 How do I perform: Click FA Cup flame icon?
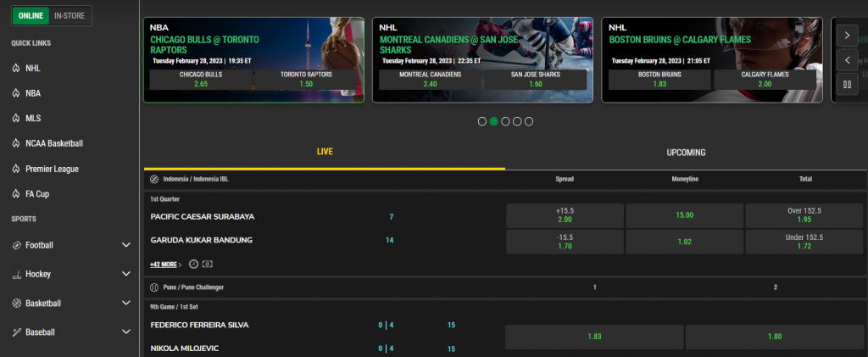15,194
